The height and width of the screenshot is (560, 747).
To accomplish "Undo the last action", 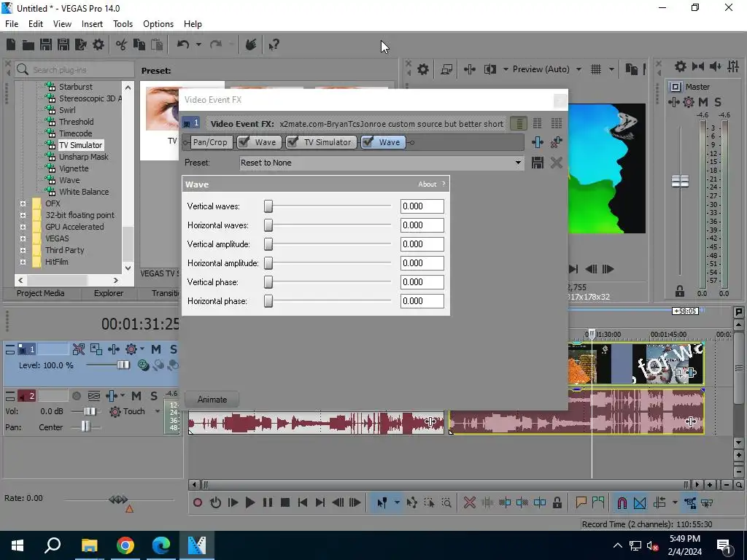I will [183, 44].
